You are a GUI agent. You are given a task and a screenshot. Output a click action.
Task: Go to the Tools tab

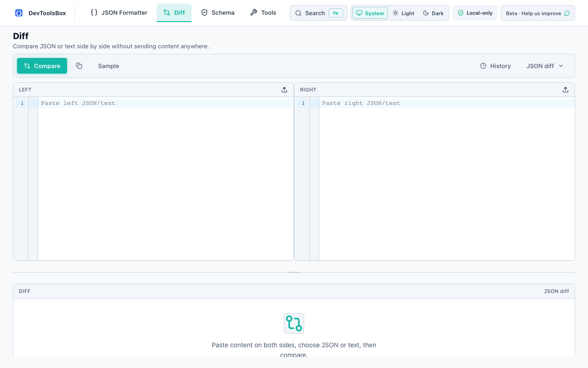263,13
